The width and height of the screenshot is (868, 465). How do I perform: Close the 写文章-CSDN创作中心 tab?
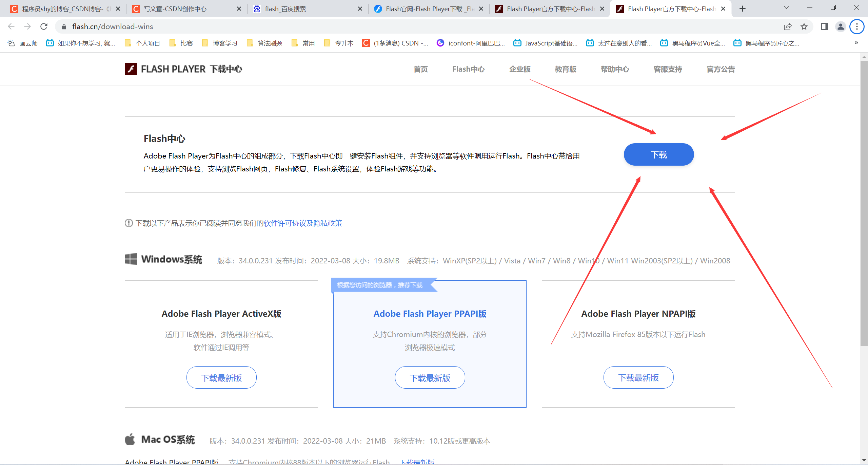click(x=239, y=9)
